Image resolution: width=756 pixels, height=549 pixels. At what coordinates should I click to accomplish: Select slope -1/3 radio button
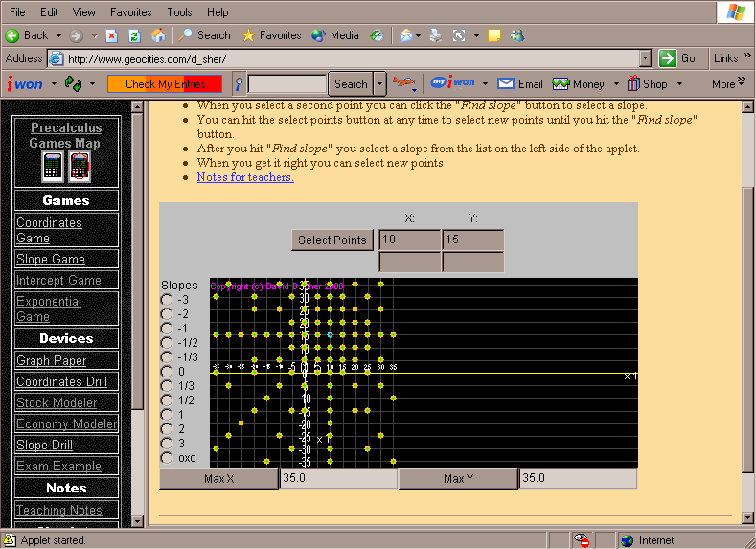[167, 357]
